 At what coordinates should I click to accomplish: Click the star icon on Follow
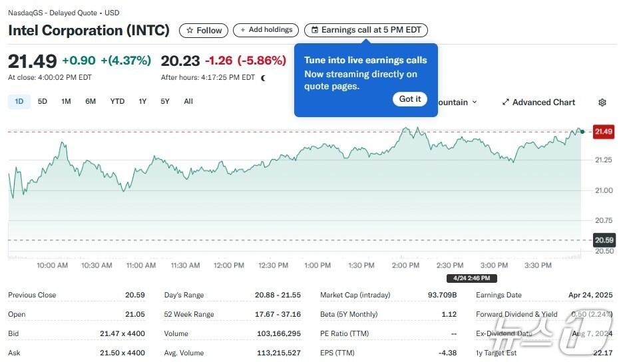coord(190,31)
